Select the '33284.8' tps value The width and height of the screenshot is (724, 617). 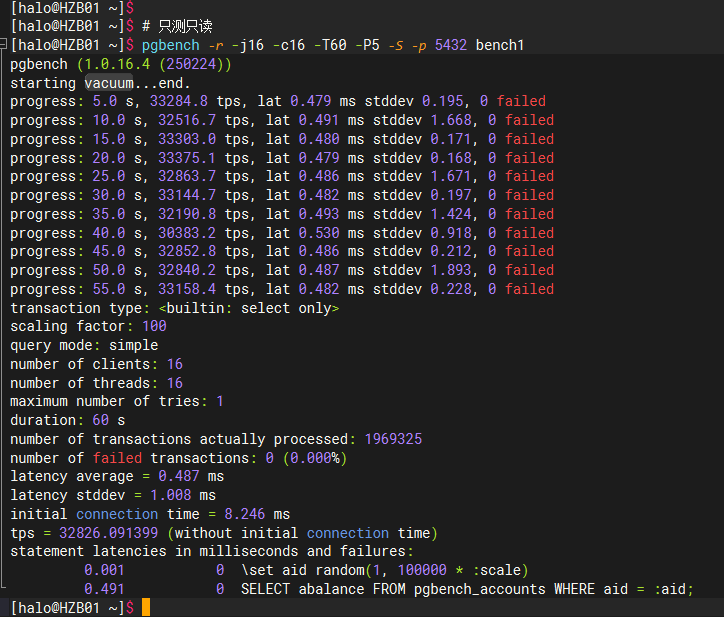pos(179,101)
